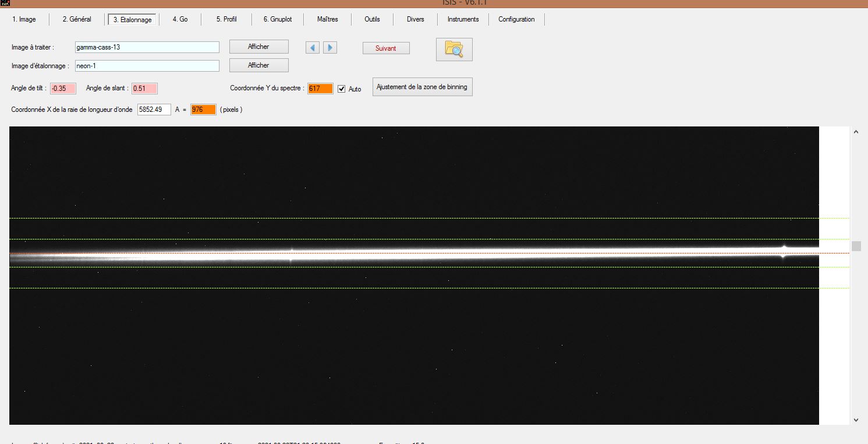Click the left arrow previous image button
Viewport: 868px width, 444px height.
(313, 48)
